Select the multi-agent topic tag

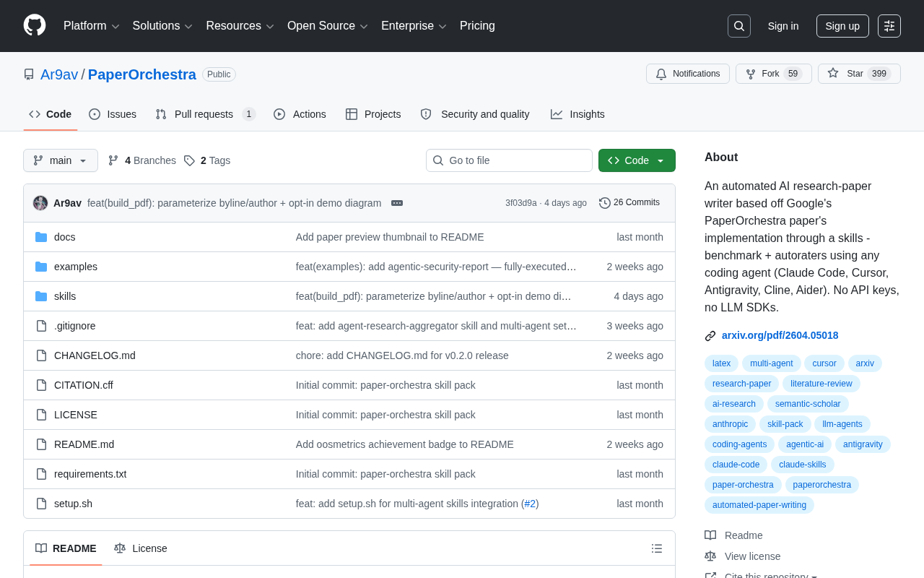[772, 363]
